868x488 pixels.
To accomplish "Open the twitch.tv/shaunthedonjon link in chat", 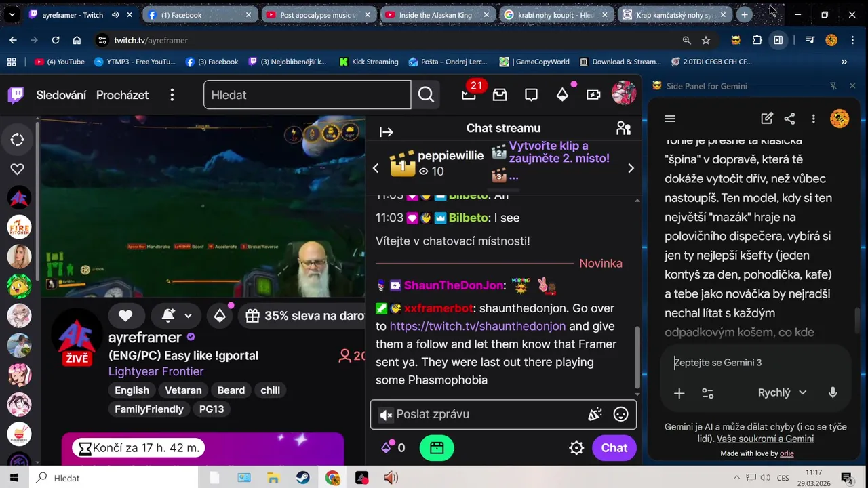I will click(x=477, y=326).
